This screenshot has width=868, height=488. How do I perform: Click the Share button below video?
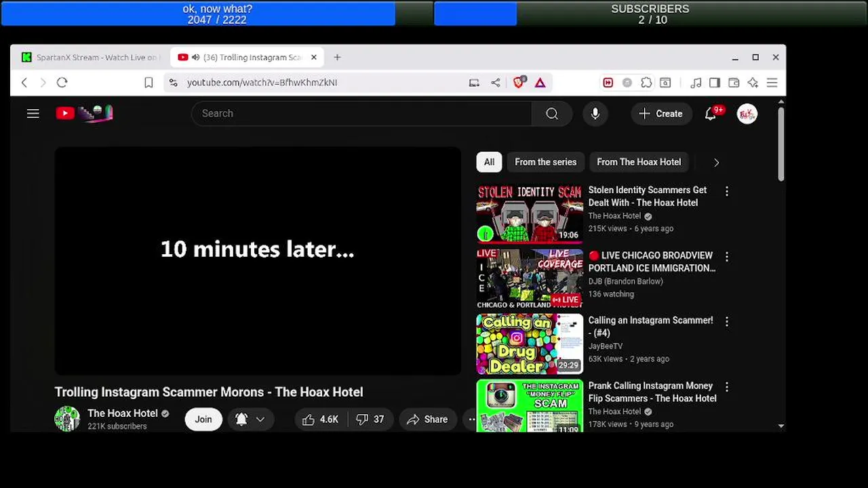coord(427,420)
